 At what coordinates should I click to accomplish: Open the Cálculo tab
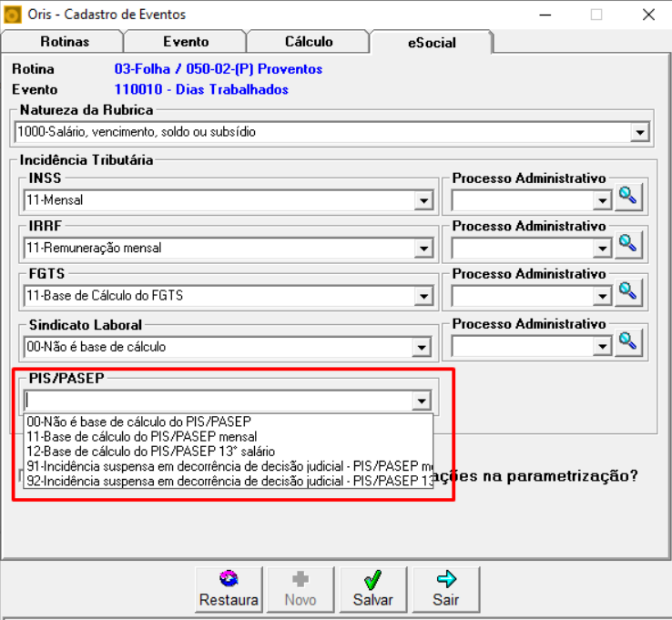point(308,42)
